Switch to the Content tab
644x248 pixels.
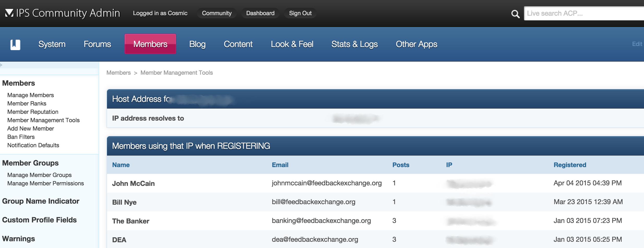tap(238, 44)
